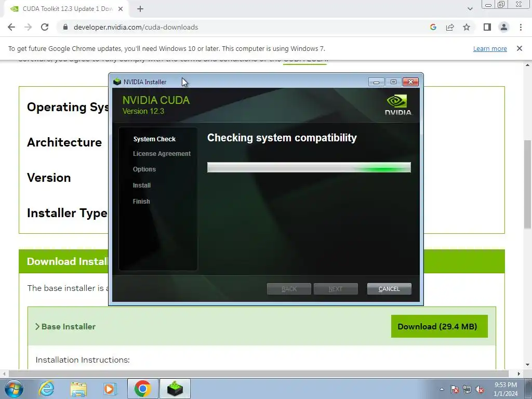Close the NVIDIA Installer window
The width and height of the screenshot is (532, 399).
tap(410, 82)
